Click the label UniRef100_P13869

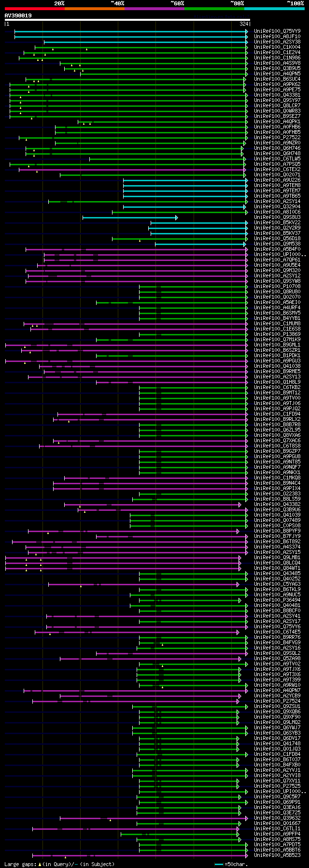pyautogui.click(x=277, y=334)
